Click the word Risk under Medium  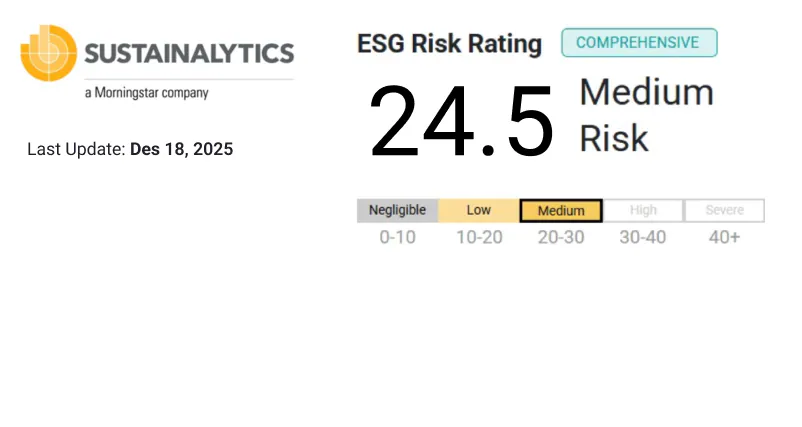614,138
